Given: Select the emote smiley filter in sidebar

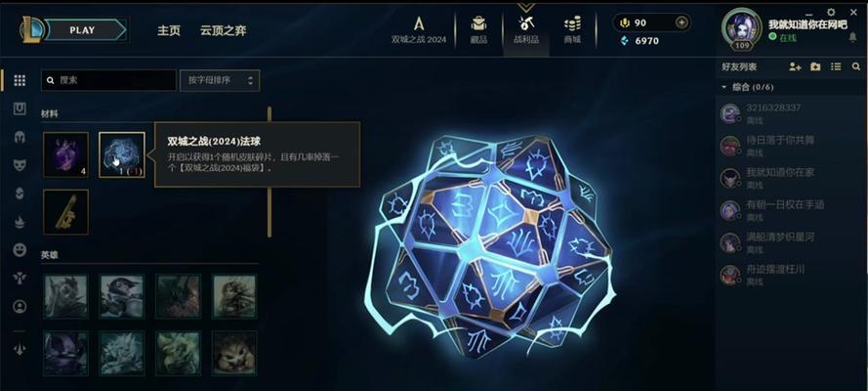Looking at the screenshot, I should pyautogui.click(x=20, y=250).
